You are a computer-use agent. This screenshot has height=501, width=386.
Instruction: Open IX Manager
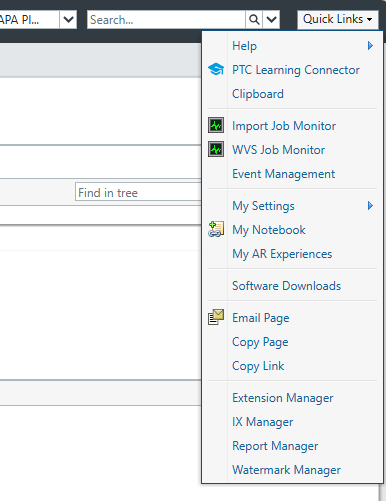(263, 422)
